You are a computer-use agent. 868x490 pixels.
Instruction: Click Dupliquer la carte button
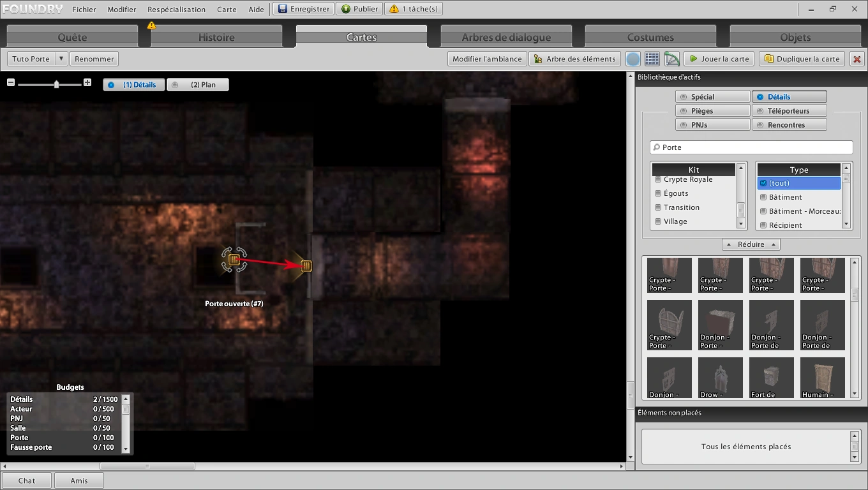pyautogui.click(x=802, y=59)
